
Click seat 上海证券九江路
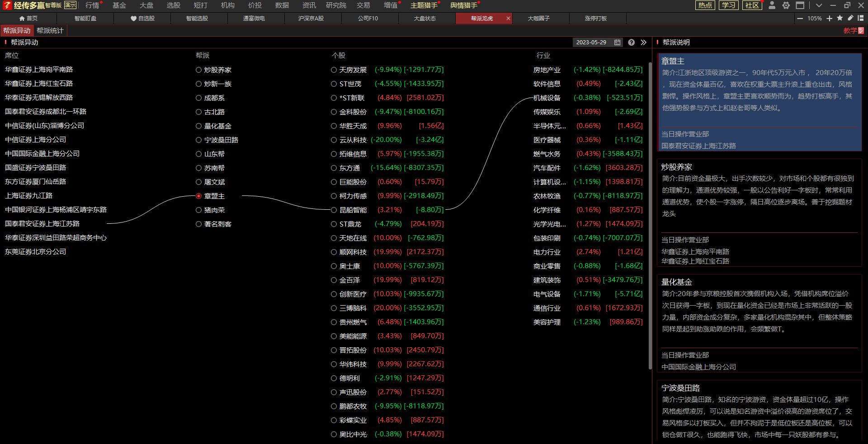coord(29,196)
